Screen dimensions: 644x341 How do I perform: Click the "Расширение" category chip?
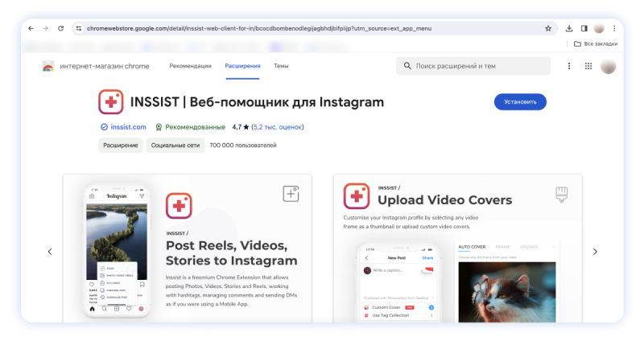tap(120, 146)
